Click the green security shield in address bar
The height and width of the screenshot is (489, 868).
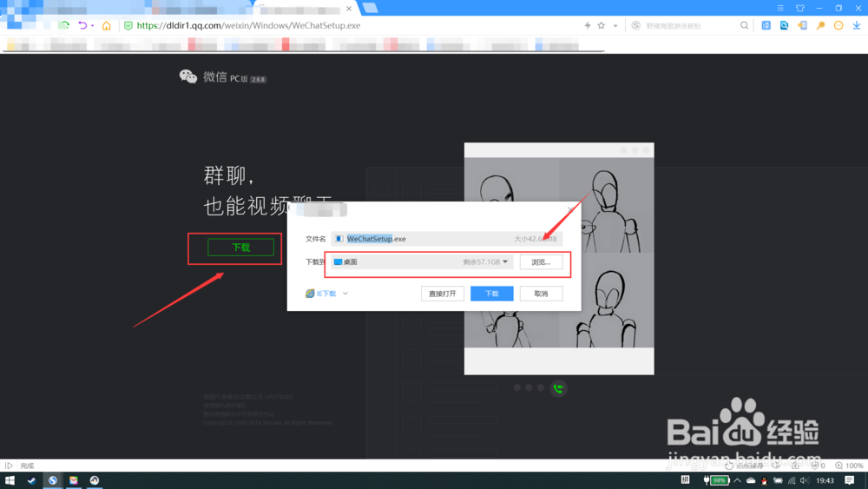128,25
